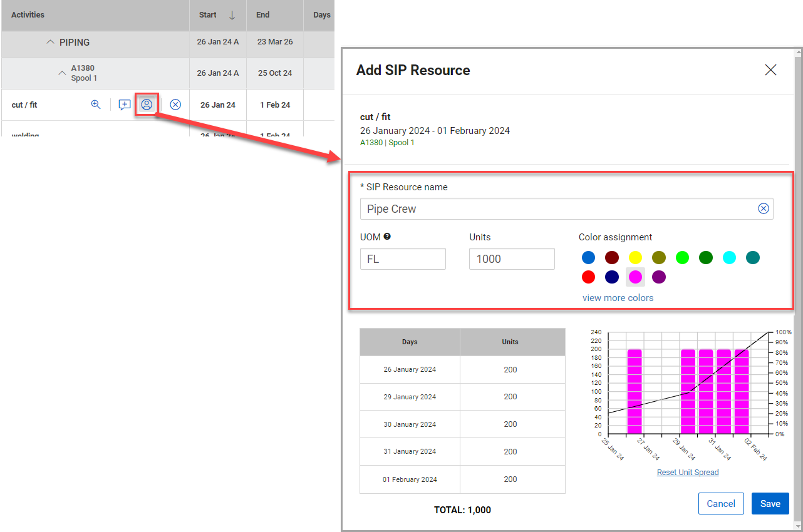The image size is (803, 532).
Task: Click the Reset Unit Spread link
Action: click(x=687, y=472)
